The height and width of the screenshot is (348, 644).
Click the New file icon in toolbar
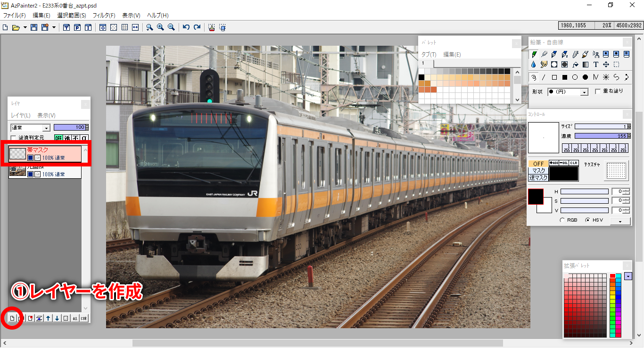point(5,28)
